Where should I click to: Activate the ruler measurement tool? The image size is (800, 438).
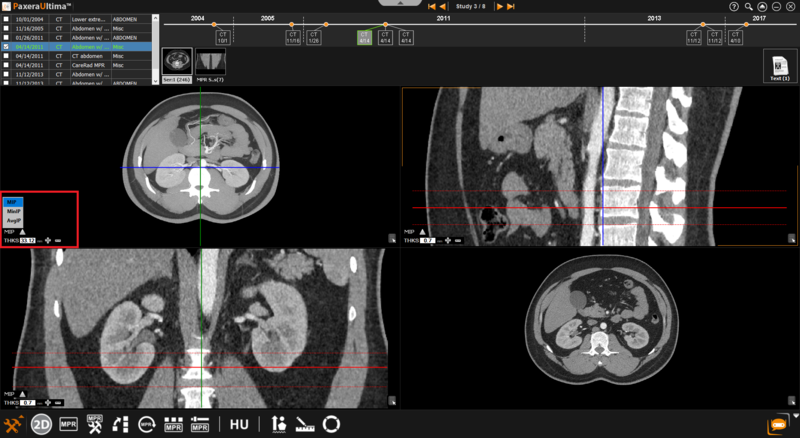point(304,424)
